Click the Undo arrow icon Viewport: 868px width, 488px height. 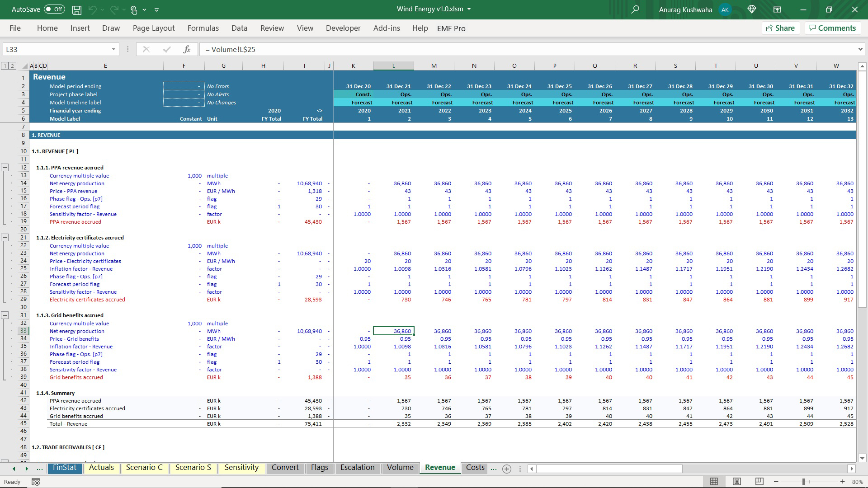point(93,9)
